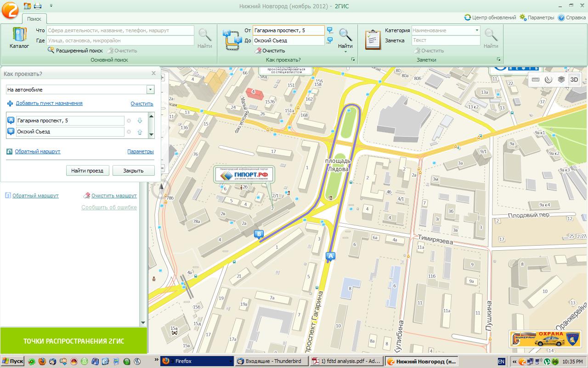
Task: Open Параметры link in route dialog
Action: [141, 151]
